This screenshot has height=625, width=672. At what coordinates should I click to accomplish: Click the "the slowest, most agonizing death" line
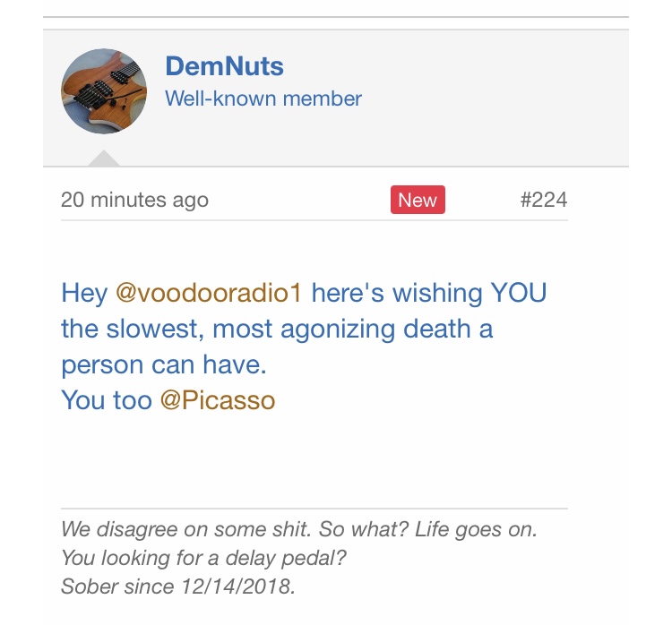(x=276, y=329)
